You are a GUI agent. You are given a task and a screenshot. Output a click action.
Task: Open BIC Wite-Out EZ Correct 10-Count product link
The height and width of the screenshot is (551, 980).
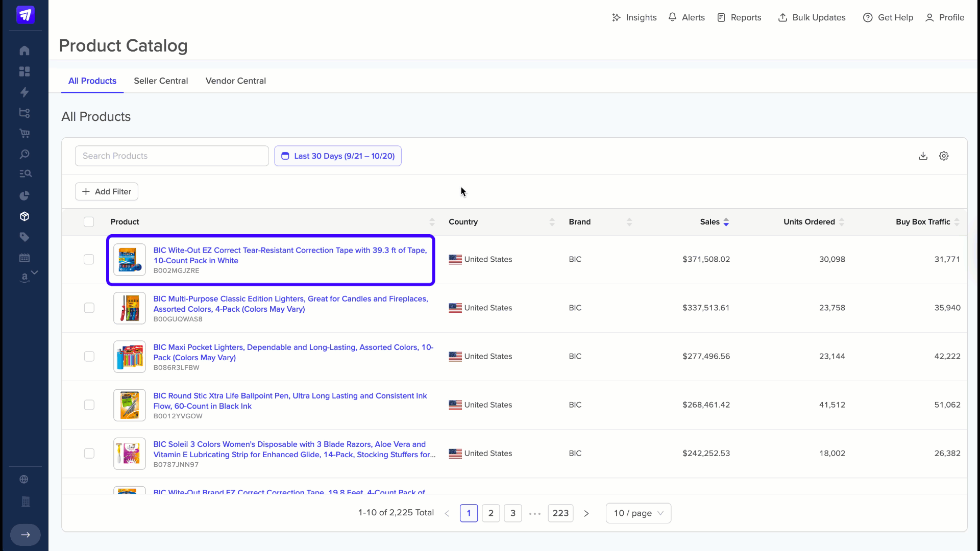tap(290, 255)
